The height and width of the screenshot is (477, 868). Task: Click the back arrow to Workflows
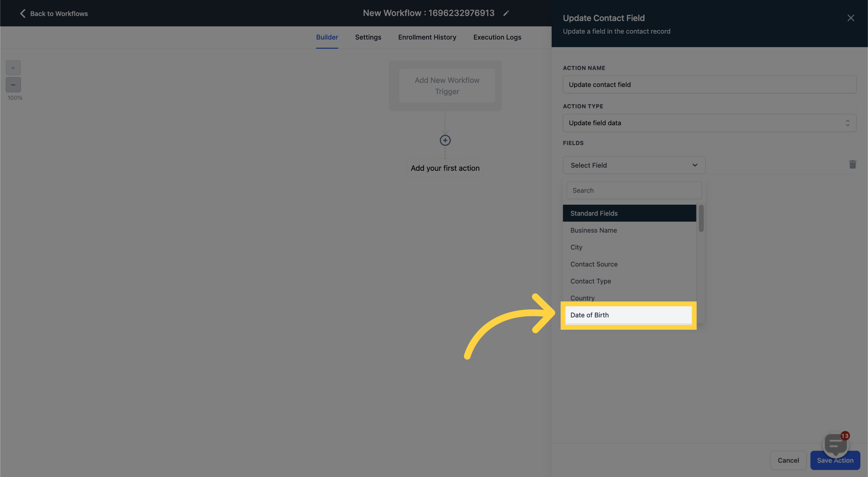[22, 13]
